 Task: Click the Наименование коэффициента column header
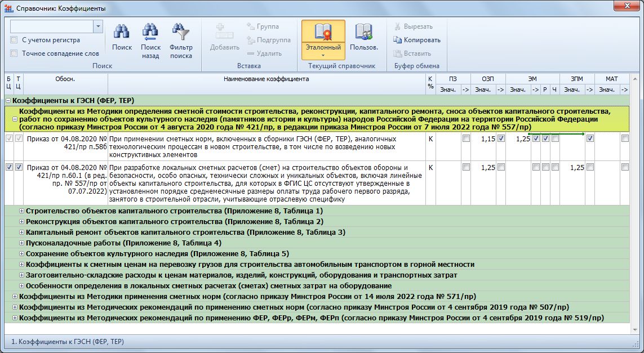tap(266, 84)
